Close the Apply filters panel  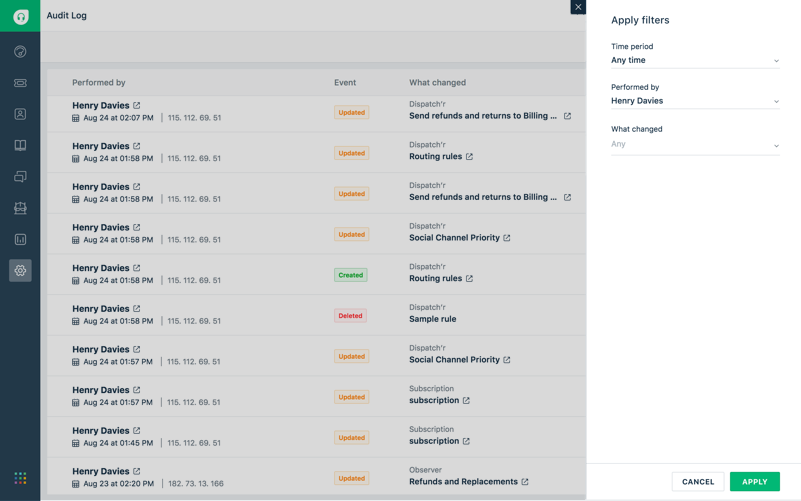tap(578, 7)
